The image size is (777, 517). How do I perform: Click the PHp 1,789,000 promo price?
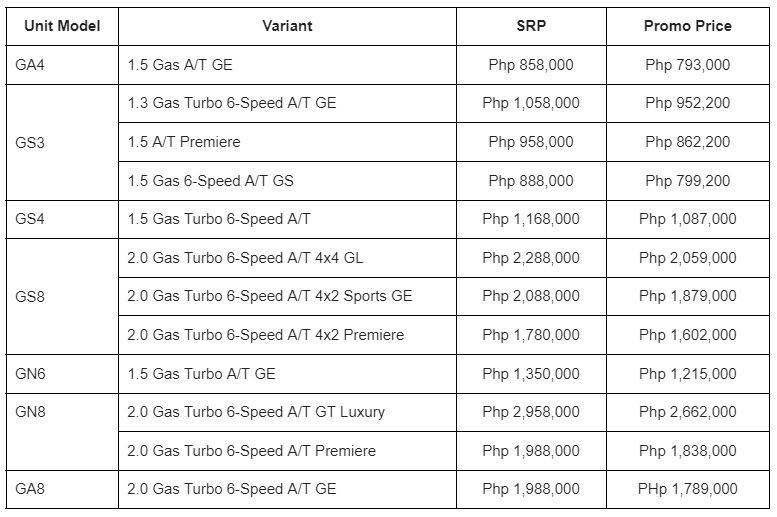click(688, 489)
